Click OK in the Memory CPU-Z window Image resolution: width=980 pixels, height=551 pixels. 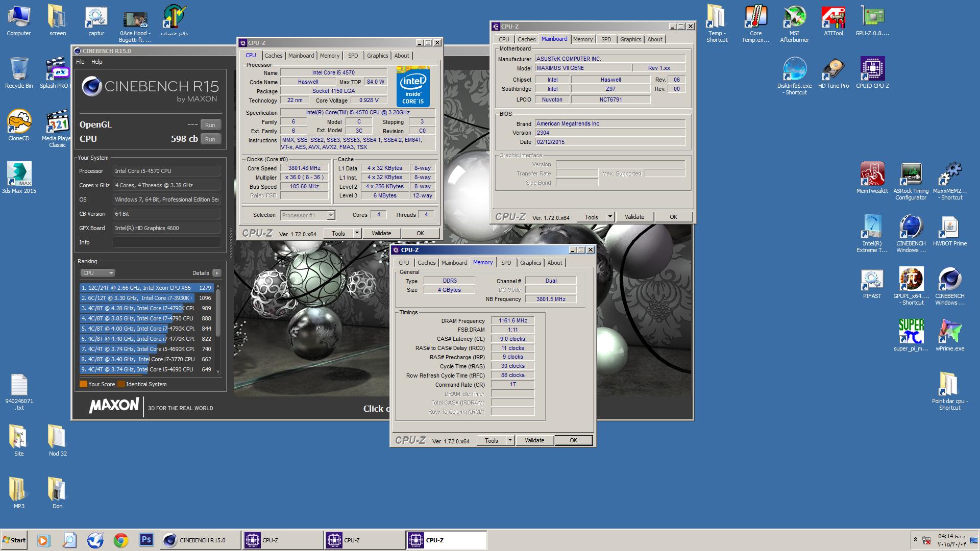pyautogui.click(x=573, y=440)
